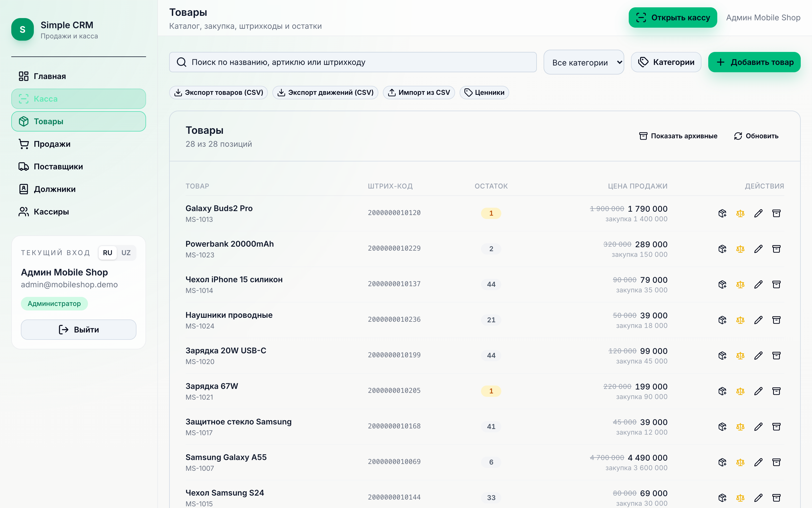Click restock box icon for Galaxy Buds2 Pro
812x508 pixels.
point(722,213)
